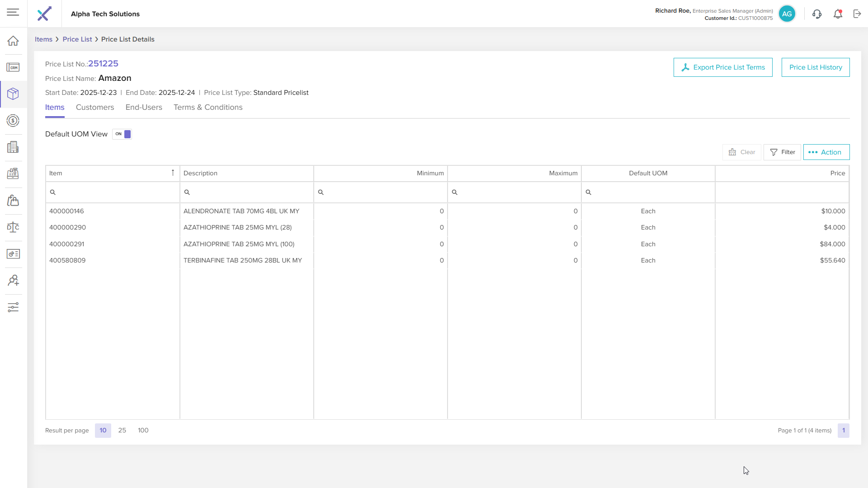Open the settings sliders sidebar icon

click(13, 307)
